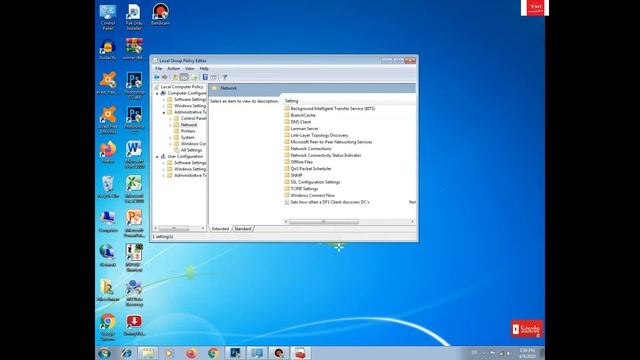Open the Computer desktop icon
Image resolution: width=640 pixels, height=360 pixels.
point(108,221)
